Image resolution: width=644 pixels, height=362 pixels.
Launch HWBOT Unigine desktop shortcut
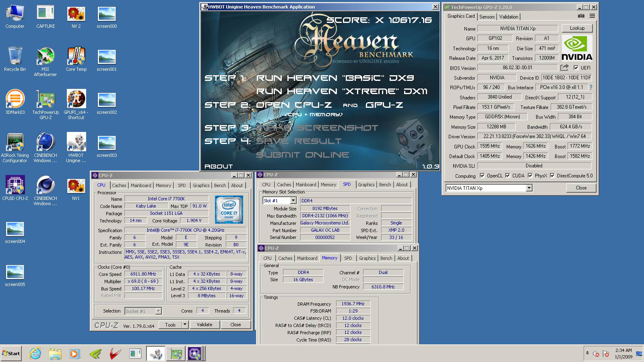click(x=76, y=148)
